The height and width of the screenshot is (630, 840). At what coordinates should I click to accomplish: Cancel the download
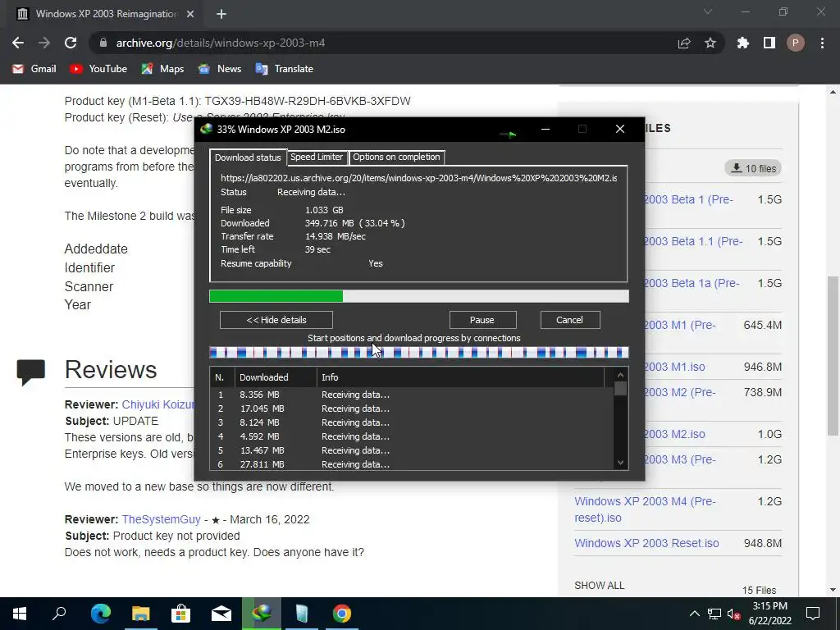pyautogui.click(x=570, y=320)
